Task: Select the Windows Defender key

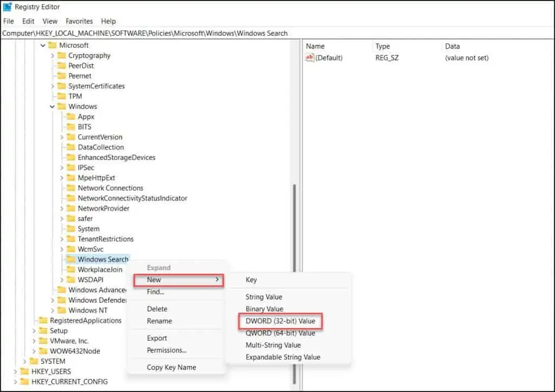Action: click(x=98, y=300)
